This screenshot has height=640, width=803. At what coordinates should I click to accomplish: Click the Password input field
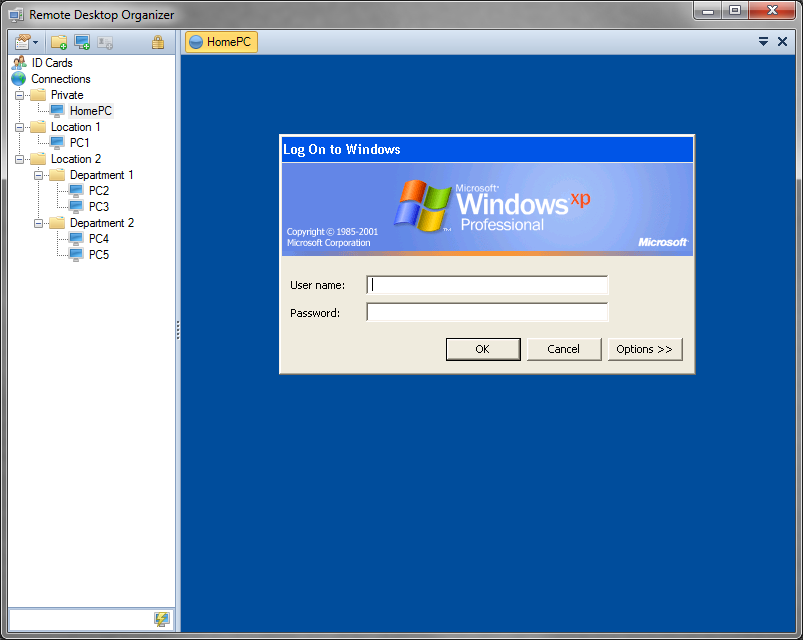click(487, 313)
